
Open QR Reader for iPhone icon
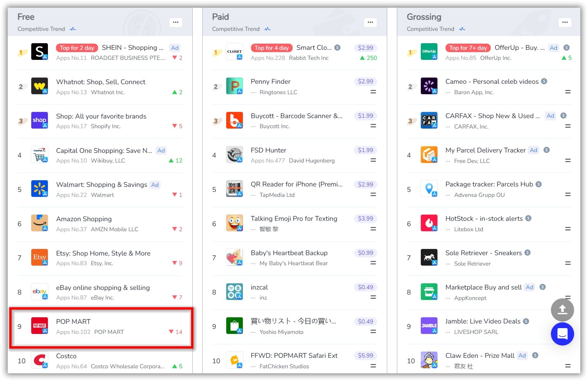(x=234, y=189)
